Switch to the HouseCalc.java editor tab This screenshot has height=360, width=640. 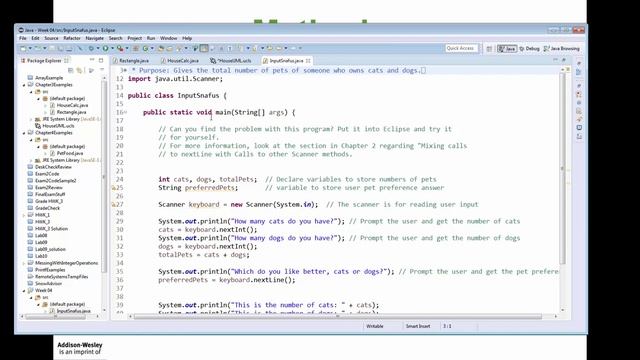tap(180, 60)
